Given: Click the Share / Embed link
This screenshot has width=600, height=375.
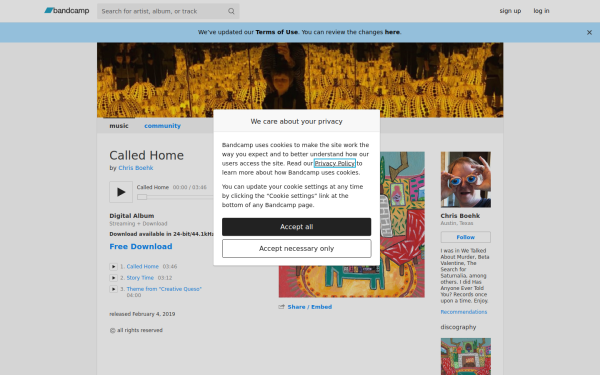Looking at the screenshot, I should tap(310, 307).
